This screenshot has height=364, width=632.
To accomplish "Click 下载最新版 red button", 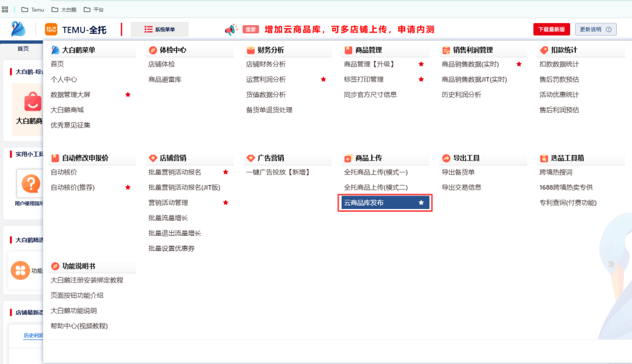I will pos(551,29).
